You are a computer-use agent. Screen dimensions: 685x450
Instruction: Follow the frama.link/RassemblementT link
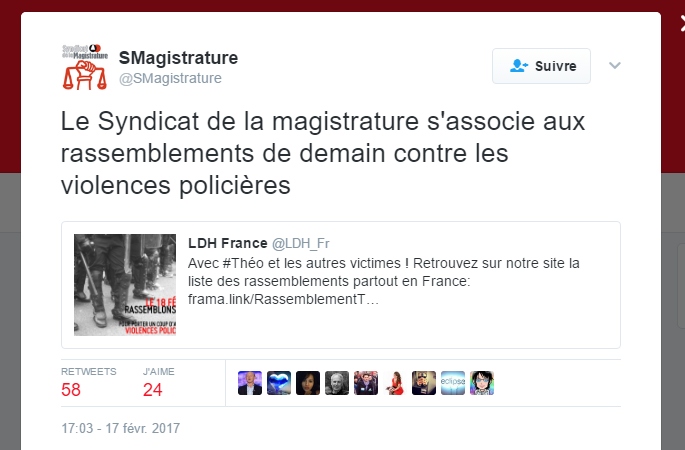pyautogui.click(x=283, y=299)
